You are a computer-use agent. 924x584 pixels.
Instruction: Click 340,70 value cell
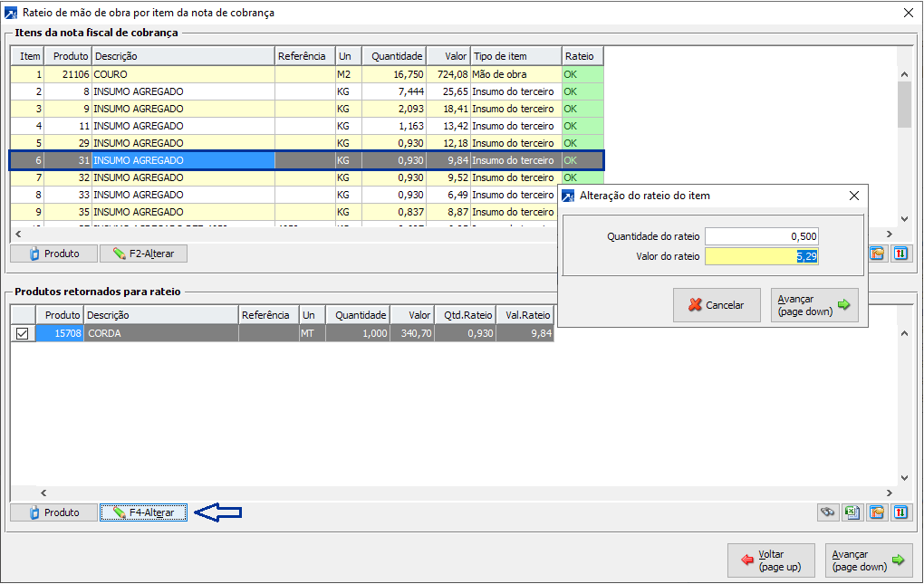click(x=412, y=333)
